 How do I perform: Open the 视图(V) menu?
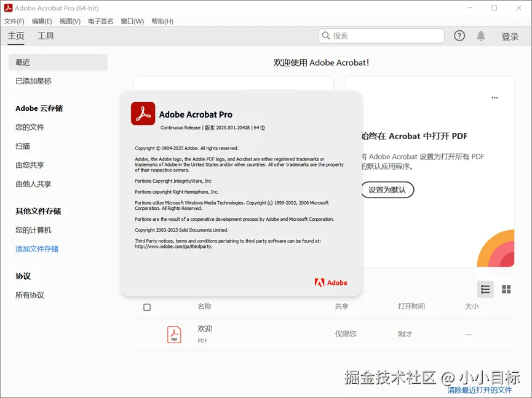tap(70, 22)
